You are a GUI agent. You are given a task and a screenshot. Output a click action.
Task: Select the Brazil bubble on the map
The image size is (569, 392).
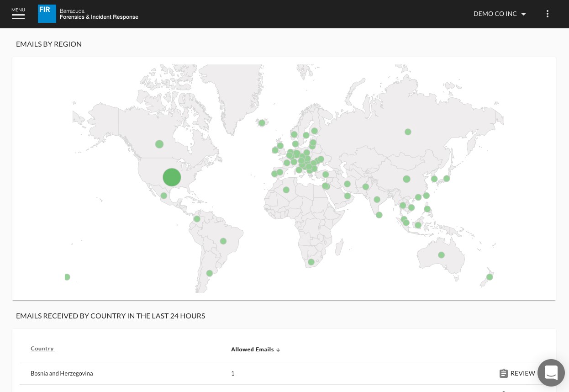[x=223, y=241]
